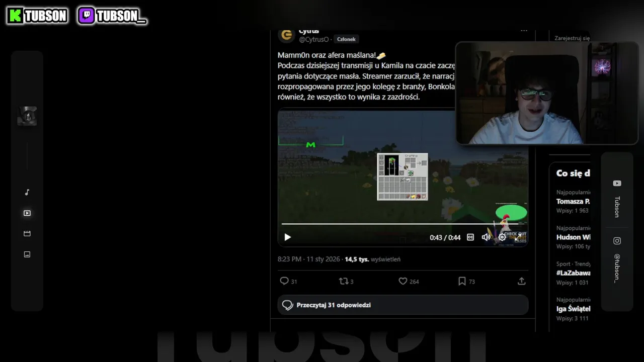
Task: Open the Iga Świątek trending topic
Action: [x=573, y=309]
